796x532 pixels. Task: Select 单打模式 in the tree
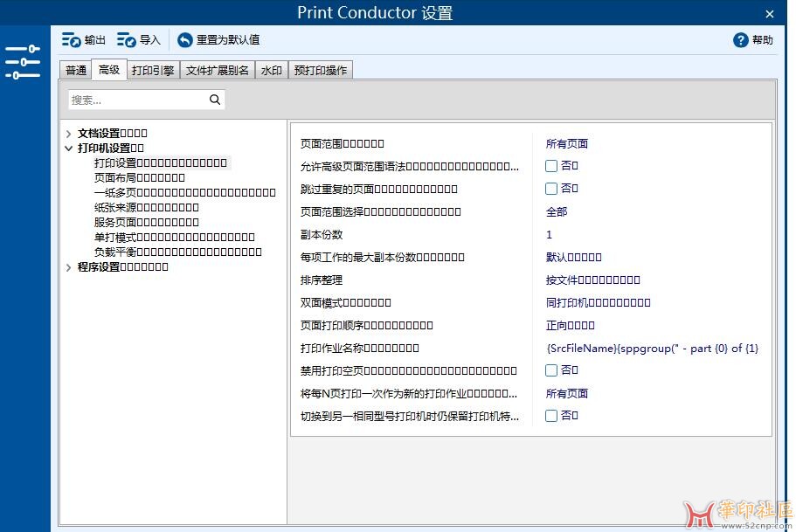pyautogui.click(x=174, y=237)
